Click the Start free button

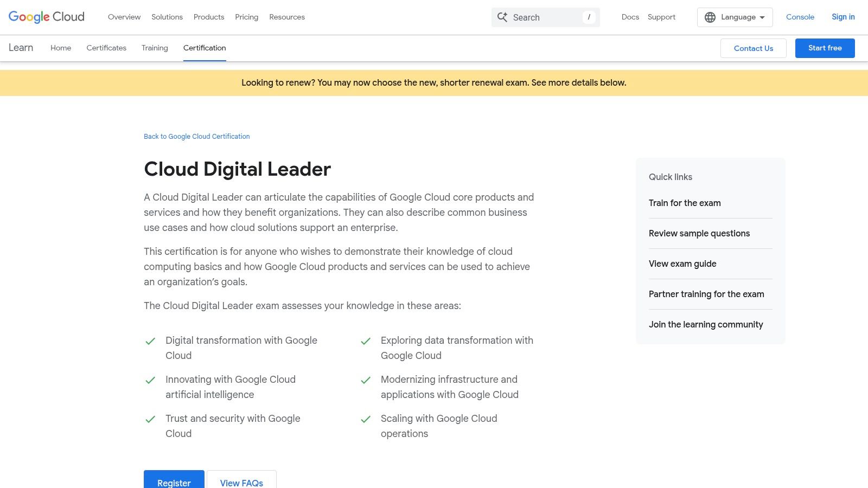(x=825, y=48)
